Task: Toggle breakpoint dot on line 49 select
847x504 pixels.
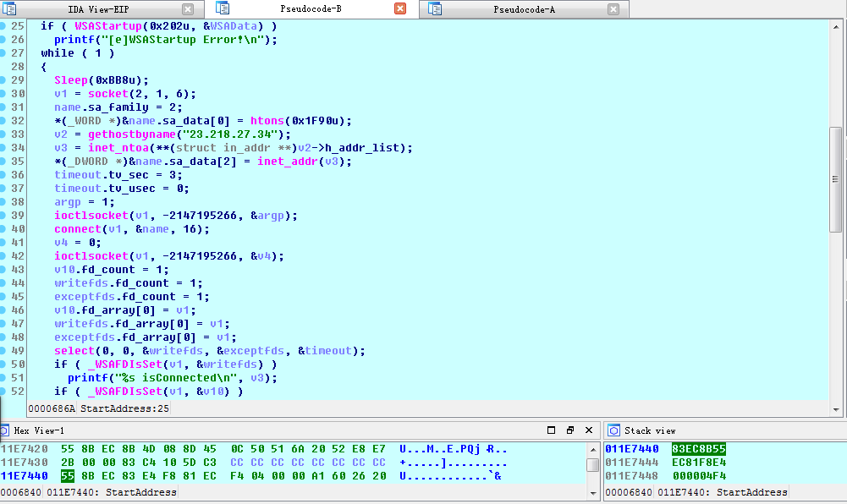Action: pos(3,351)
